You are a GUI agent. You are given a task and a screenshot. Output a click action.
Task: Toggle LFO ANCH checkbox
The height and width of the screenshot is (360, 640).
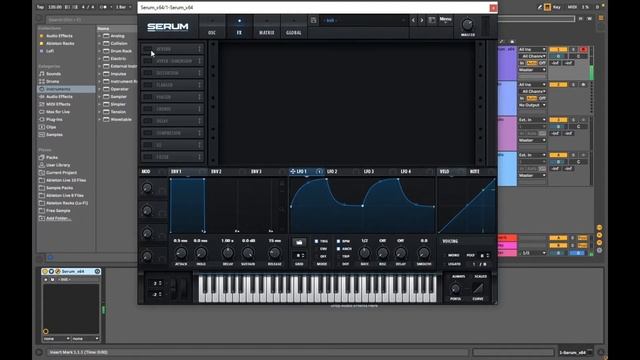(x=338, y=249)
